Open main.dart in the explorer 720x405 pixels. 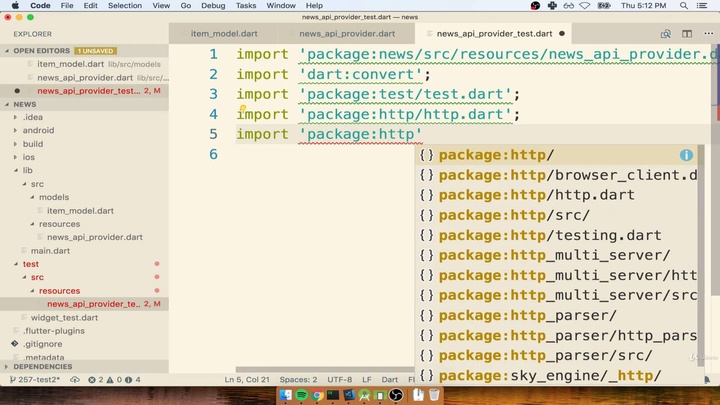pos(50,251)
